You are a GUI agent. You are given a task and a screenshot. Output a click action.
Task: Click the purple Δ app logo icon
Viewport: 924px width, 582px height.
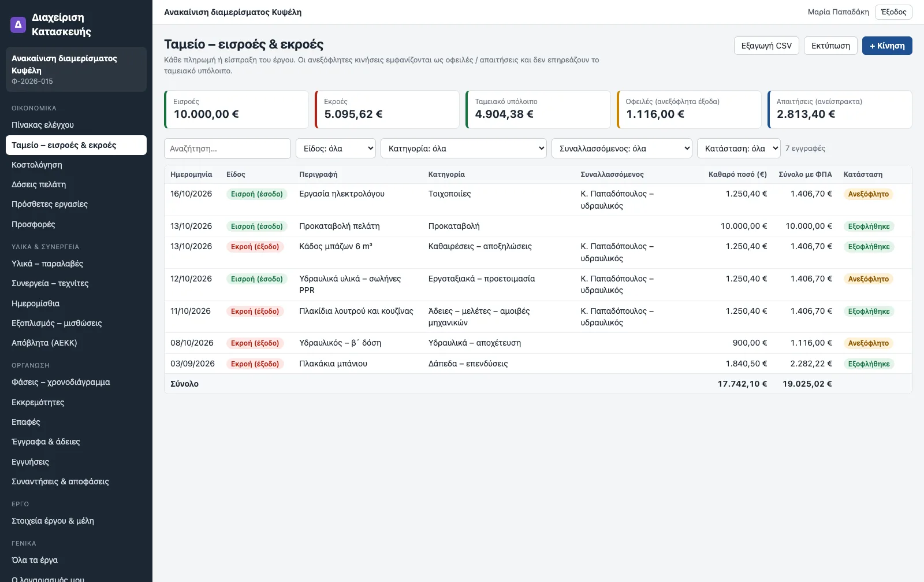click(18, 24)
